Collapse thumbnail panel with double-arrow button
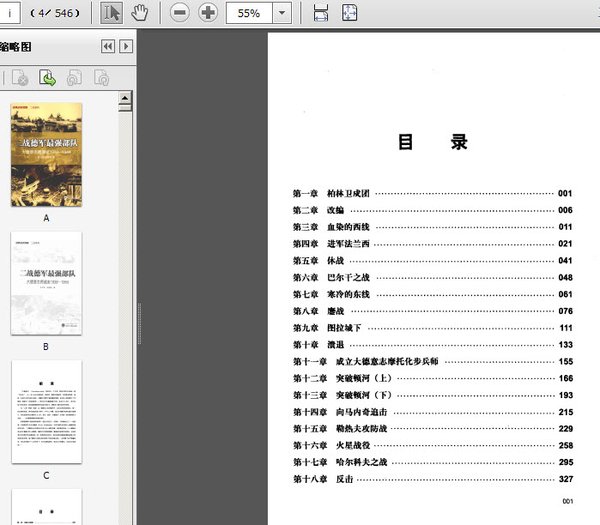The height and width of the screenshot is (525, 600). coord(108,46)
